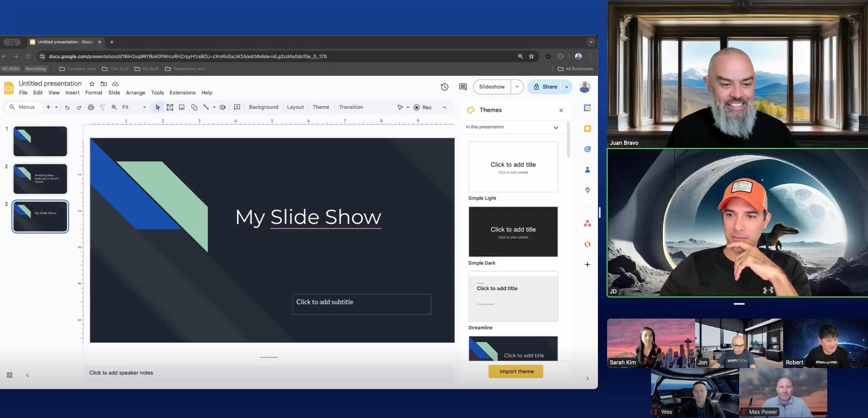This screenshot has width=868, height=418.
Task: Click the insert video icon
Action: (x=223, y=107)
